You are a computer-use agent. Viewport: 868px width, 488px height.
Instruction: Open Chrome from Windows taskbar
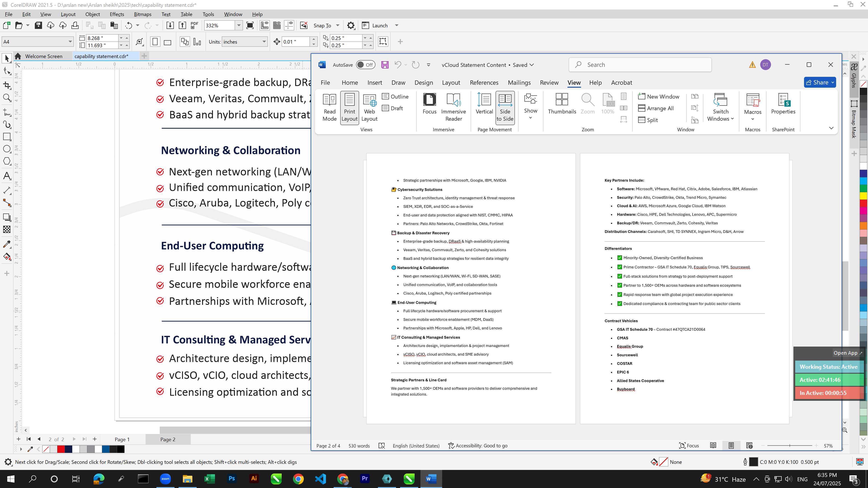[x=298, y=479]
